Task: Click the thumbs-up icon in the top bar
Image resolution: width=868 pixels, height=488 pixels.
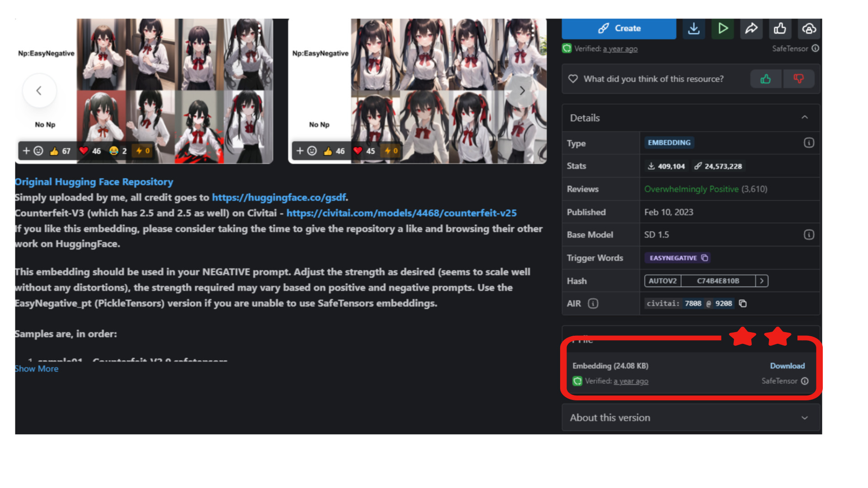Action: coord(780,28)
